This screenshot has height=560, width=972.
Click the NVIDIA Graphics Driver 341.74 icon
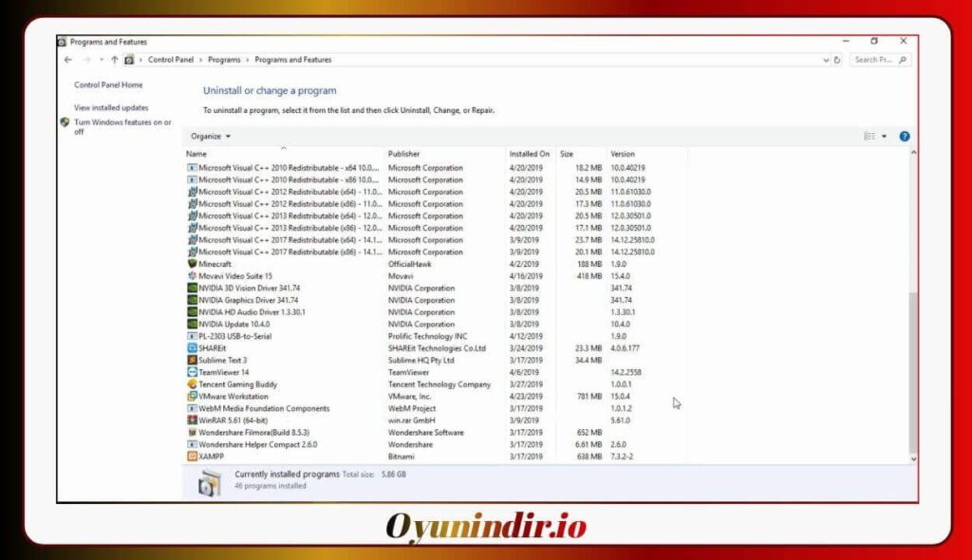pyautogui.click(x=192, y=300)
